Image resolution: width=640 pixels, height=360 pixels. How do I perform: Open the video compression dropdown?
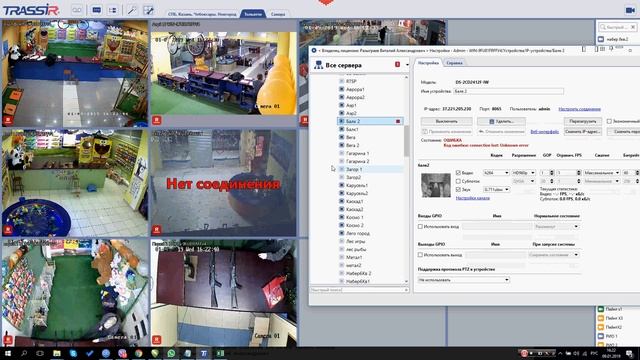[601, 173]
